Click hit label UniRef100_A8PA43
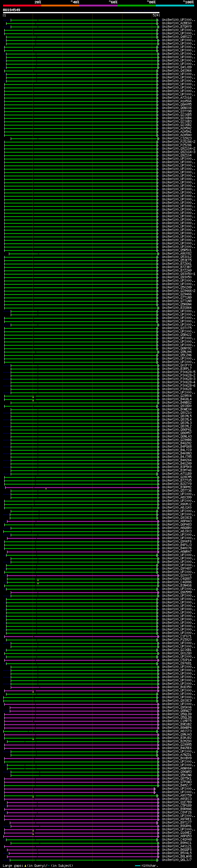 pos(177,521)
